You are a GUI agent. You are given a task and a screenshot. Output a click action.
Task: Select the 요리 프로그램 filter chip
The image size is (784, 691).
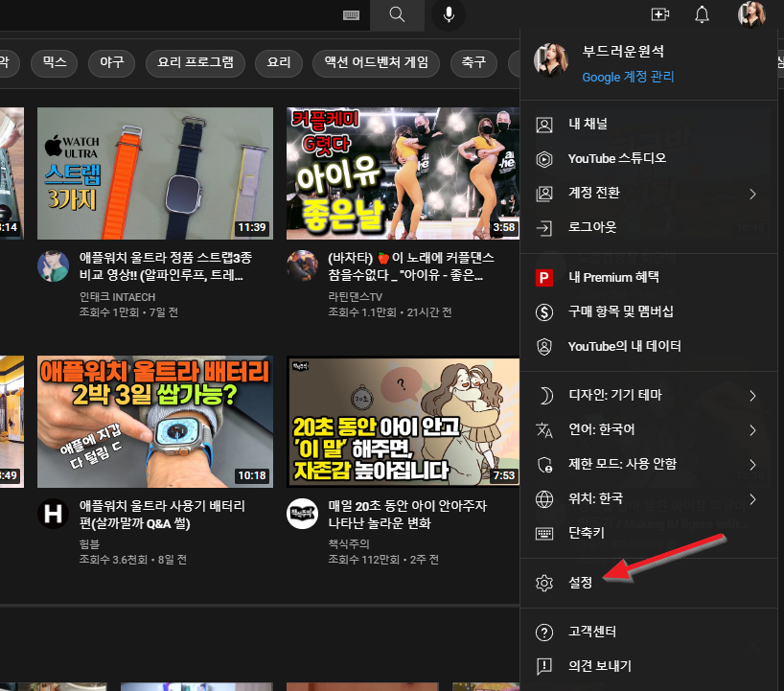click(196, 63)
